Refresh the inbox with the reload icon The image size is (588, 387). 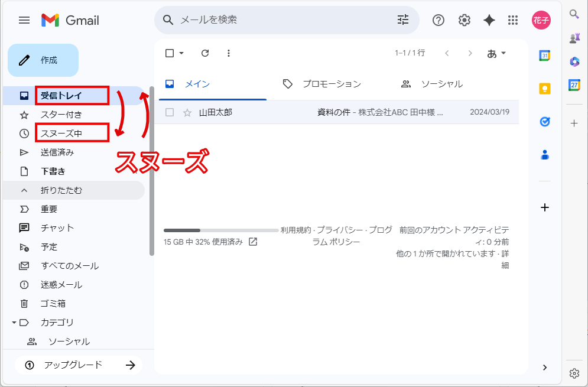[204, 53]
